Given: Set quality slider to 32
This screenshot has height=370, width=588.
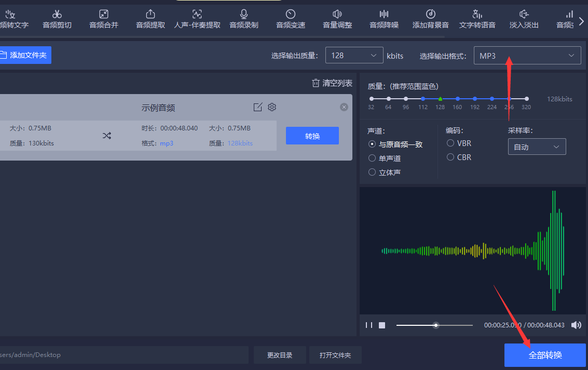Looking at the screenshot, I should [x=371, y=99].
